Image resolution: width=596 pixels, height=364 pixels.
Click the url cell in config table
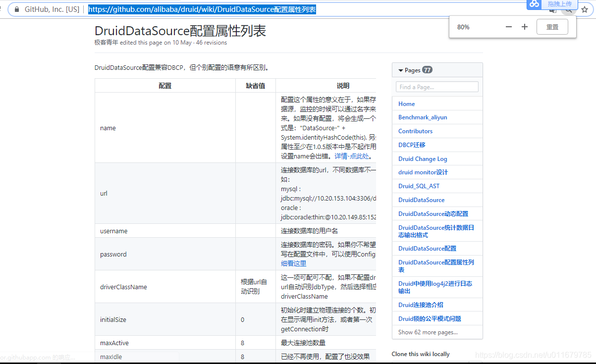tap(165, 193)
